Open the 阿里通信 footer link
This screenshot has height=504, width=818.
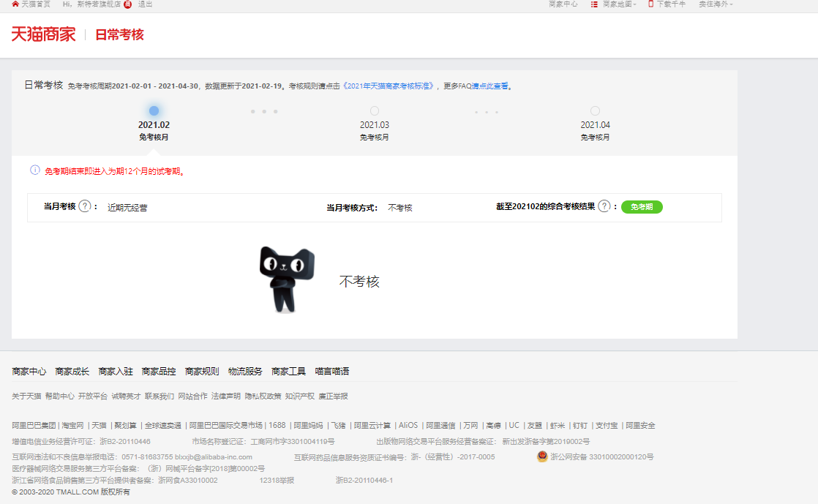point(440,426)
